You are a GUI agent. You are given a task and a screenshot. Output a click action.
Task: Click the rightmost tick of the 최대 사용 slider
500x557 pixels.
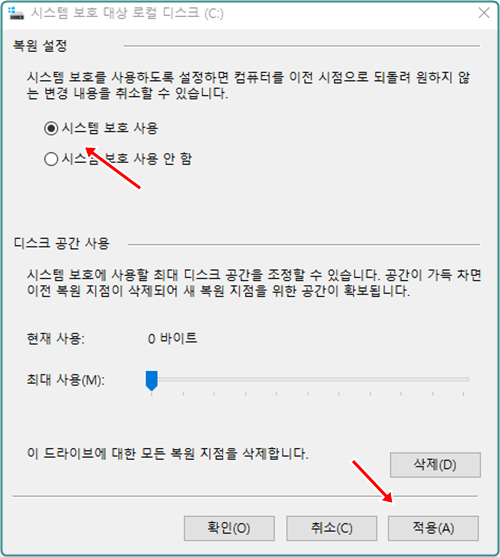click(463, 394)
